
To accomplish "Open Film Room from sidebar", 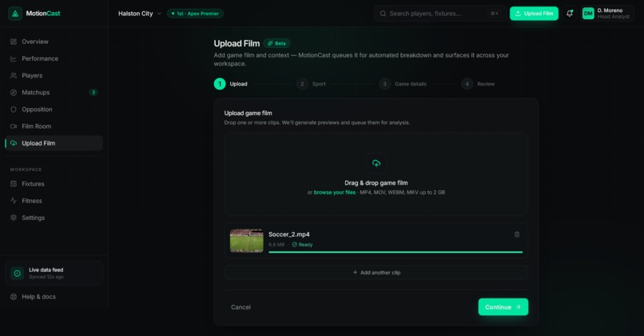I will coord(54,126).
